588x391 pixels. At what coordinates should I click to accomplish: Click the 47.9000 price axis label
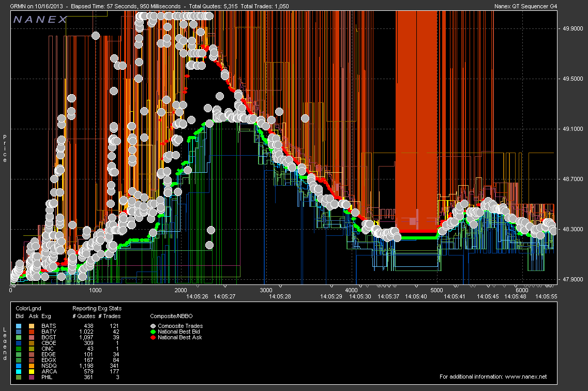coord(572,279)
